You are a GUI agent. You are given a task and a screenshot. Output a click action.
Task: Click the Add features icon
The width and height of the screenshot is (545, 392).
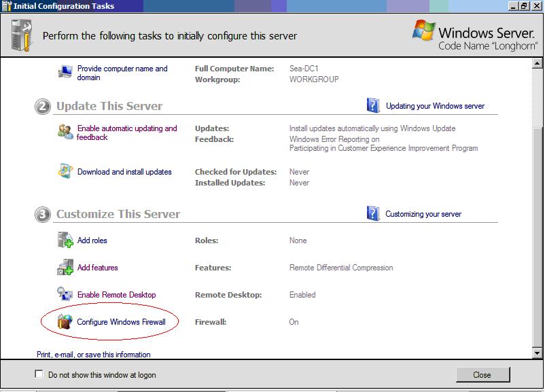66,268
